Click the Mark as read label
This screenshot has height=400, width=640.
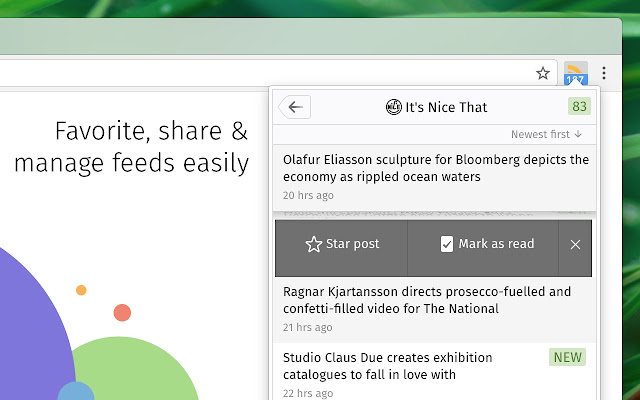coord(496,244)
